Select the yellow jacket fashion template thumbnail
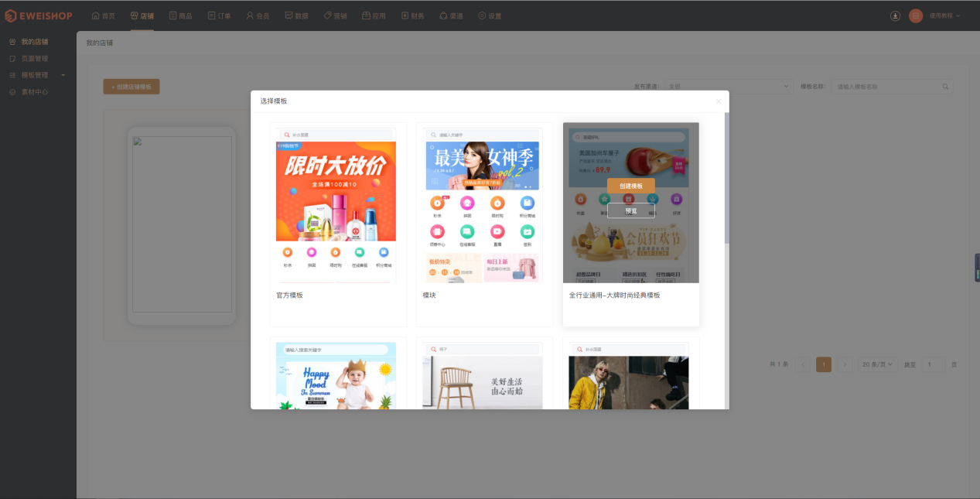This screenshot has width=980, height=499. pos(629,376)
